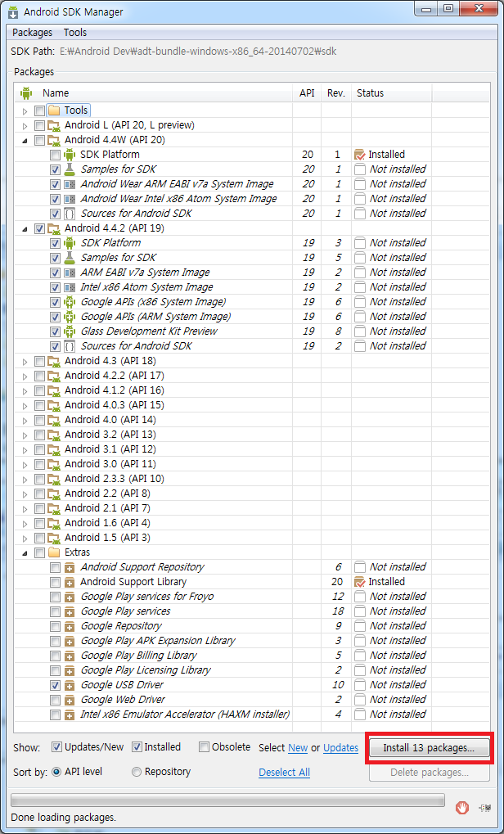Click the Rev. column header
This screenshot has width=504, height=834.
[336, 93]
